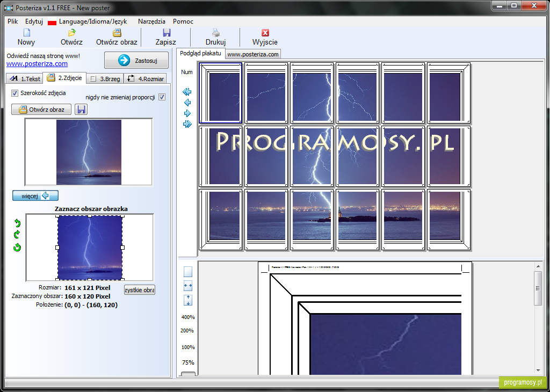Click the więcej button
Image resolution: width=550 pixels, height=392 pixels.
(x=35, y=195)
